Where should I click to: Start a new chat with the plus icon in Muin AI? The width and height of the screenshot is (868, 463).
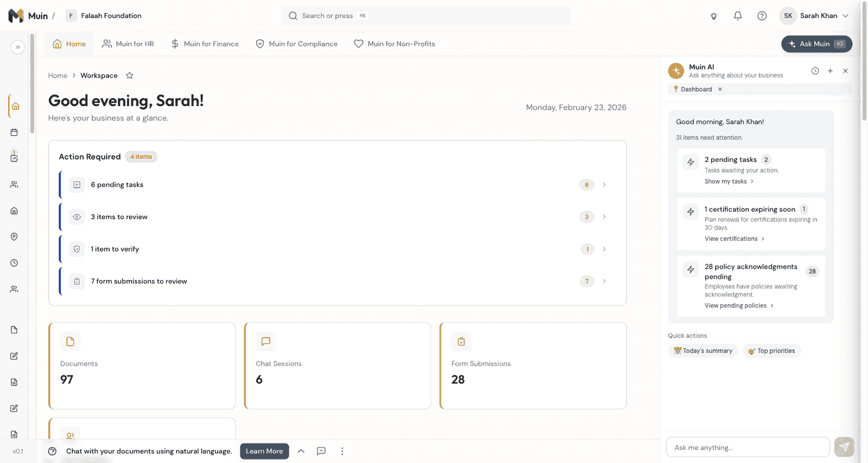(x=830, y=71)
